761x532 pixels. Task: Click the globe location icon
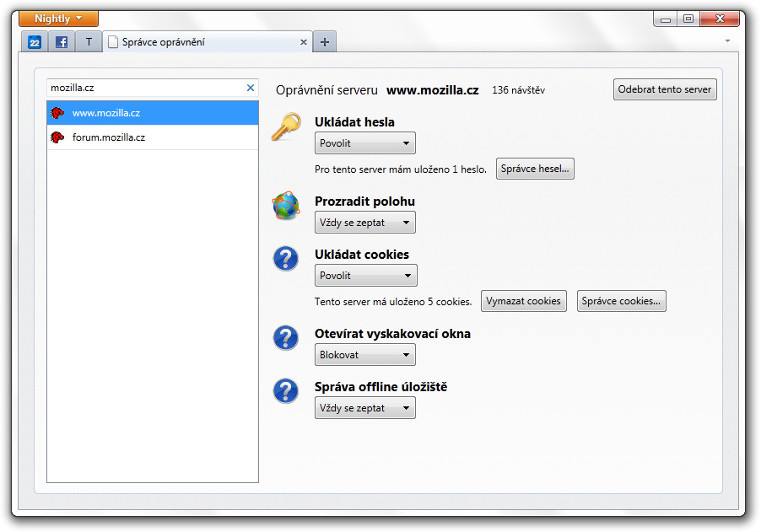point(286,206)
